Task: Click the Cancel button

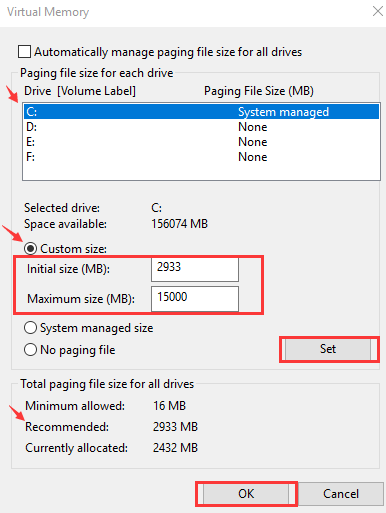Action: (x=341, y=494)
